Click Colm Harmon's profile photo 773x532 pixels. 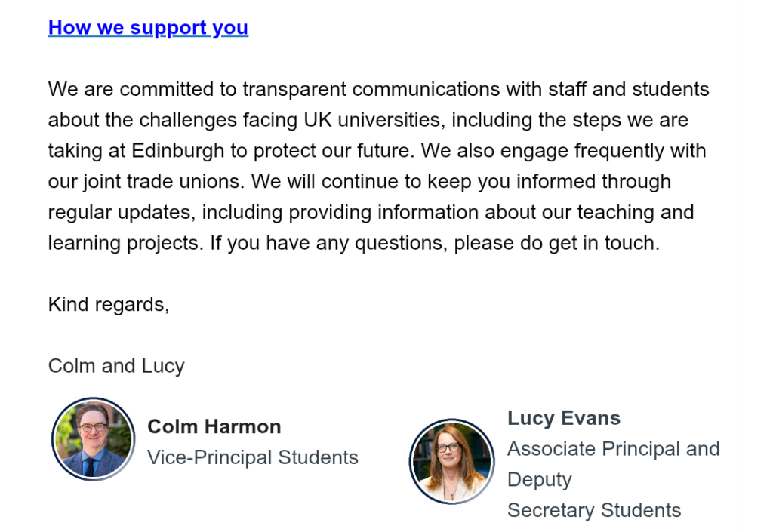(x=93, y=439)
